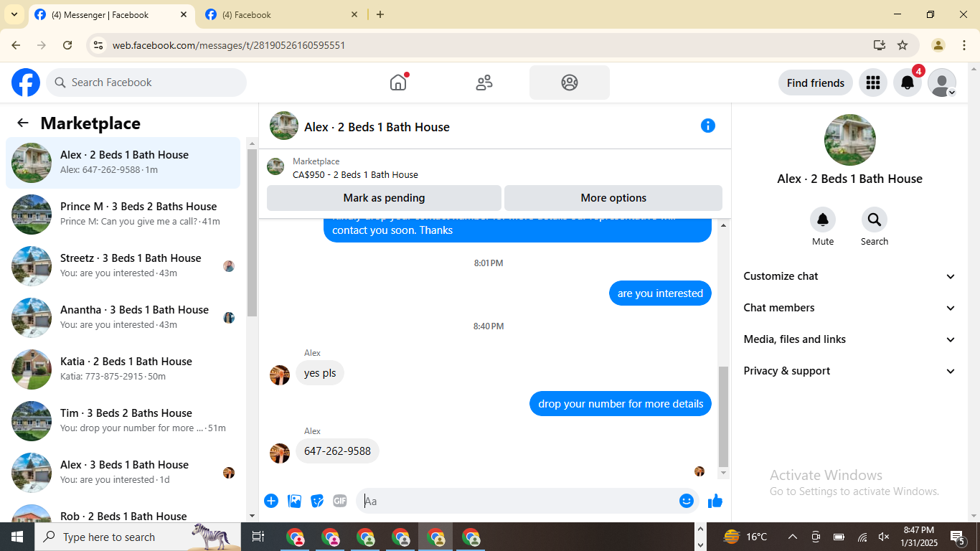Show hidden system tray icons
Viewport: 980px width, 551px height.
coord(793,537)
